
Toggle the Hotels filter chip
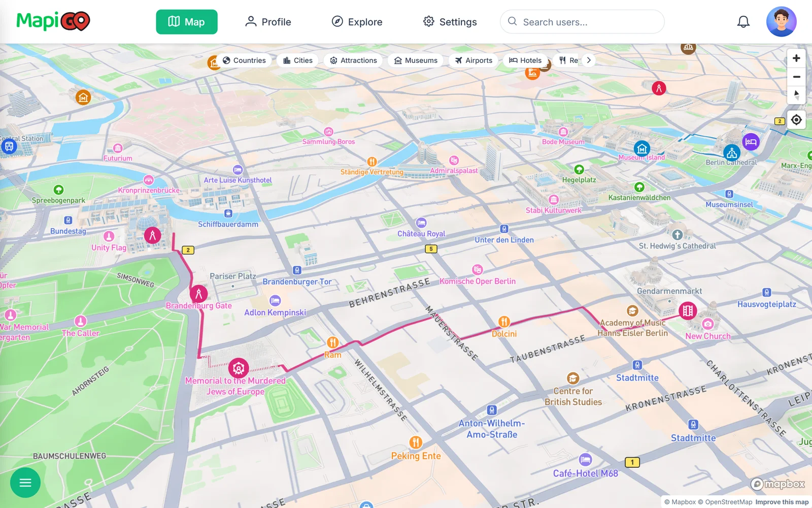(x=525, y=60)
